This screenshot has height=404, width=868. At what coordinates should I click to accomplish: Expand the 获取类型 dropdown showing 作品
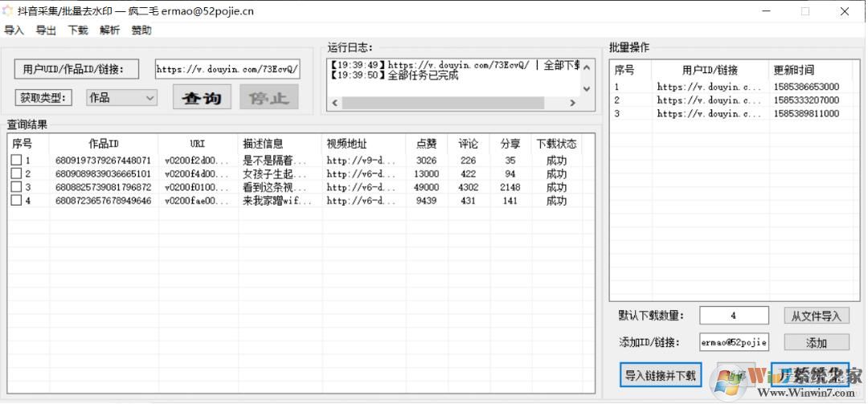[122, 98]
